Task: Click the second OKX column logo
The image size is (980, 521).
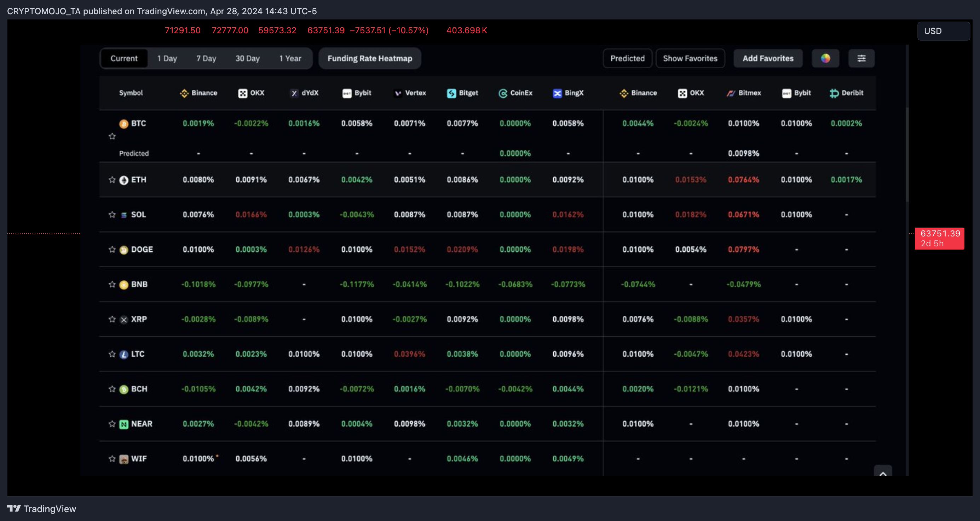Action: (682, 93)
